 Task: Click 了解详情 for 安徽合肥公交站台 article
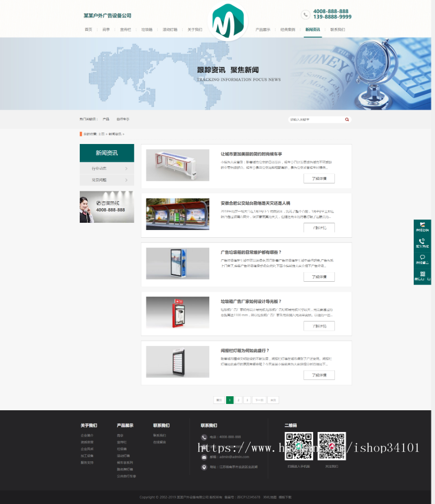tap(319, 228)
